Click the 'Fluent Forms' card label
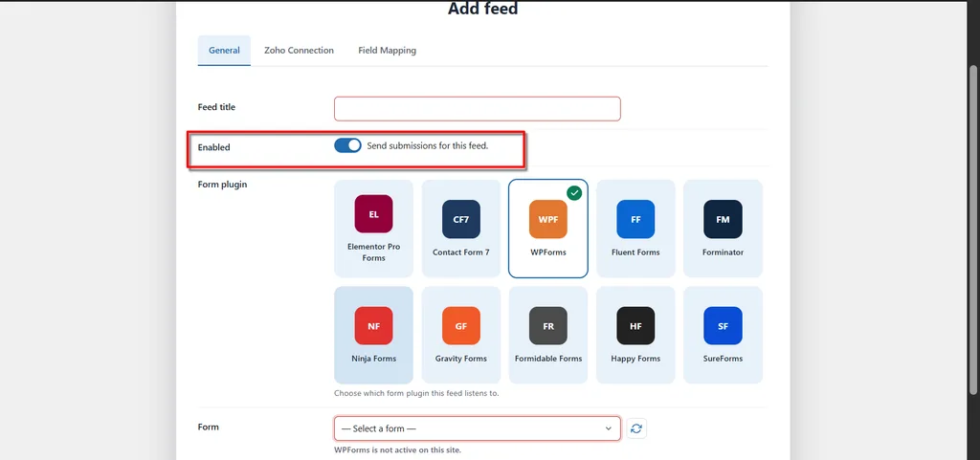Viewport: 980px width, 460px height. (635, 252)
